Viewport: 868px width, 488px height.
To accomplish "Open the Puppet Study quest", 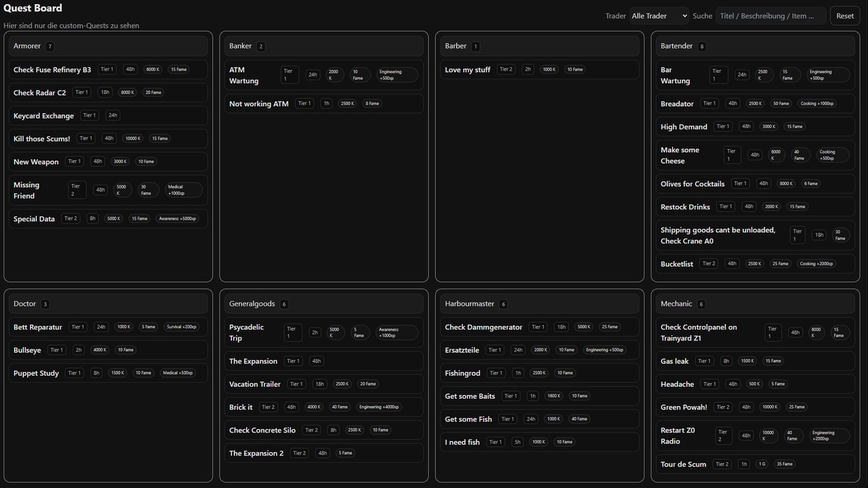I will tap(36, 373).
